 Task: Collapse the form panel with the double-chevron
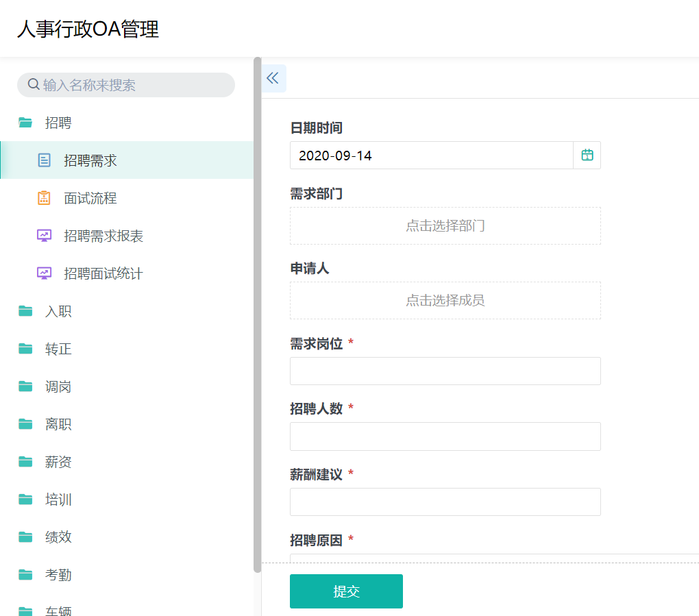pyautogui.click(x=273, y=77)
